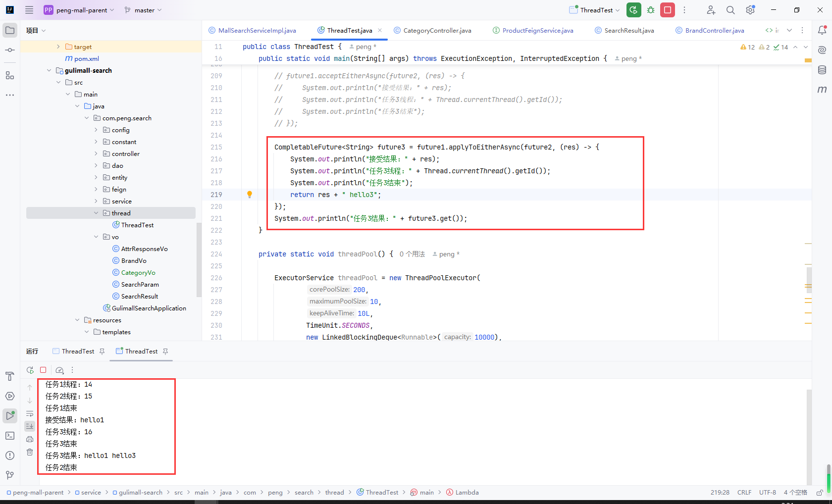The height and width of the screenshot is (504, 832).
Task: Click the 219:28 cursor position
Action: (x=720, y=493)
